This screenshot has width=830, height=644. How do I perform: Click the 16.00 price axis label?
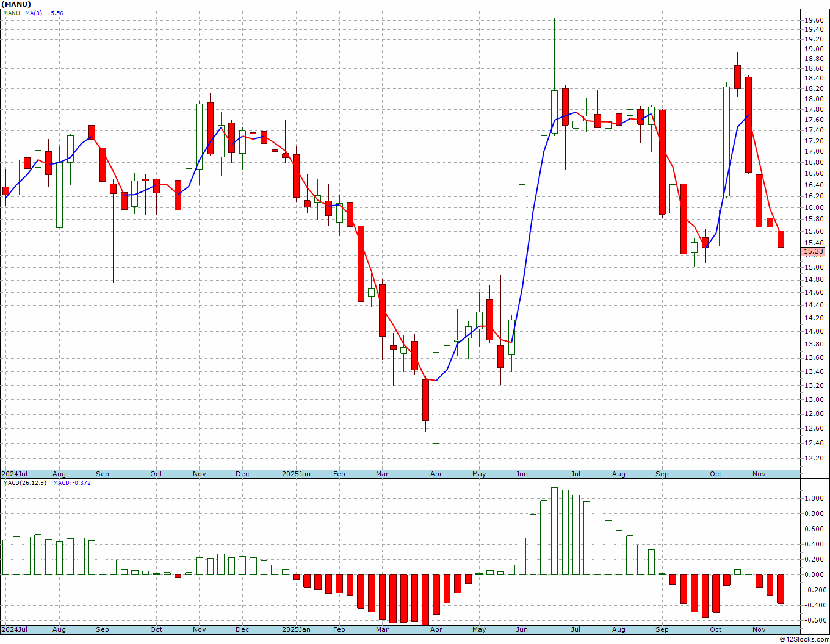[814, 207]
